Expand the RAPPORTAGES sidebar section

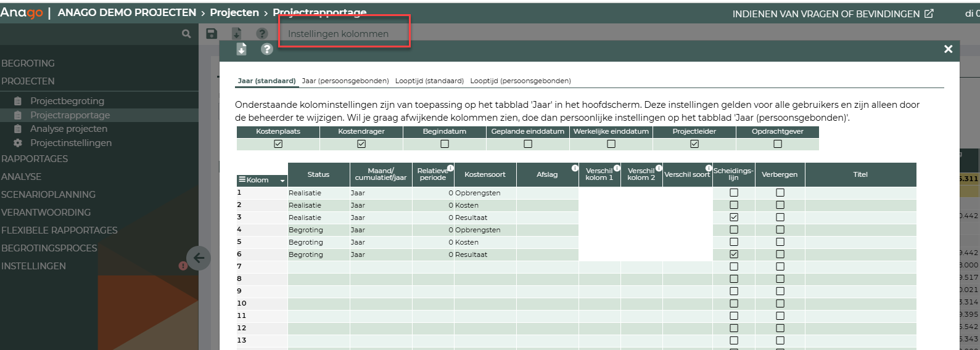[35, 159]
